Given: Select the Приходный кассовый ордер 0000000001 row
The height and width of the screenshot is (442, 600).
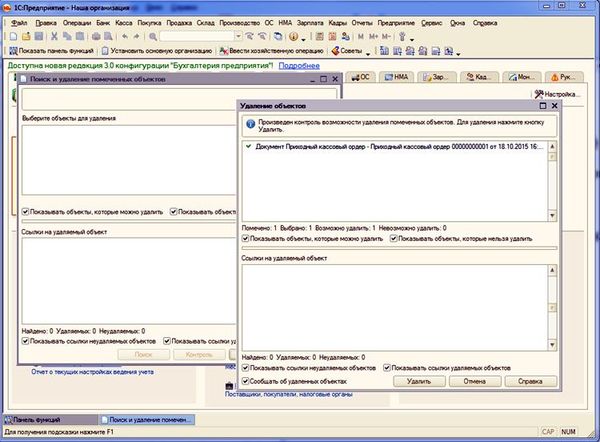Looking at the screenshot, I should [x=395, y=147].
